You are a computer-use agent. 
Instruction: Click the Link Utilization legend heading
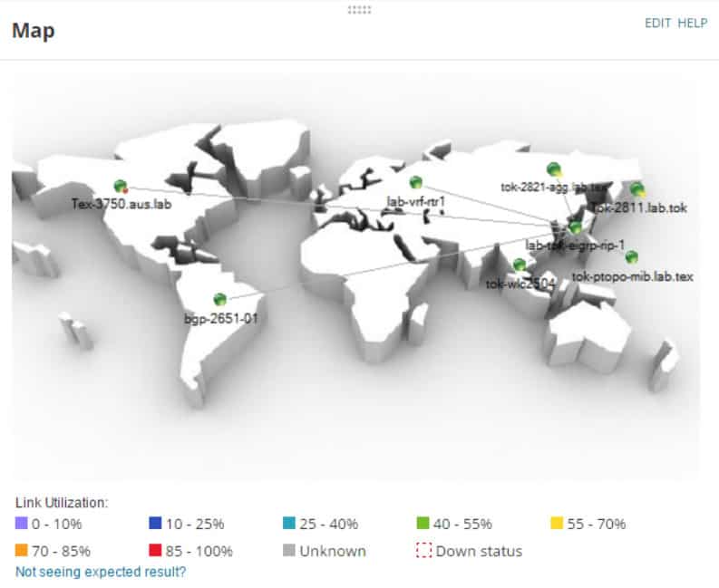click(x=62, y=502)
